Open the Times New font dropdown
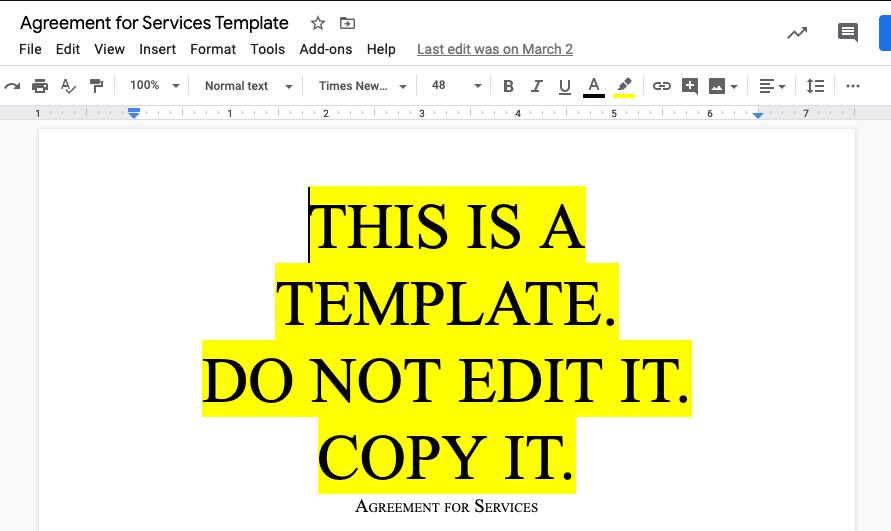 click(362, 86)
